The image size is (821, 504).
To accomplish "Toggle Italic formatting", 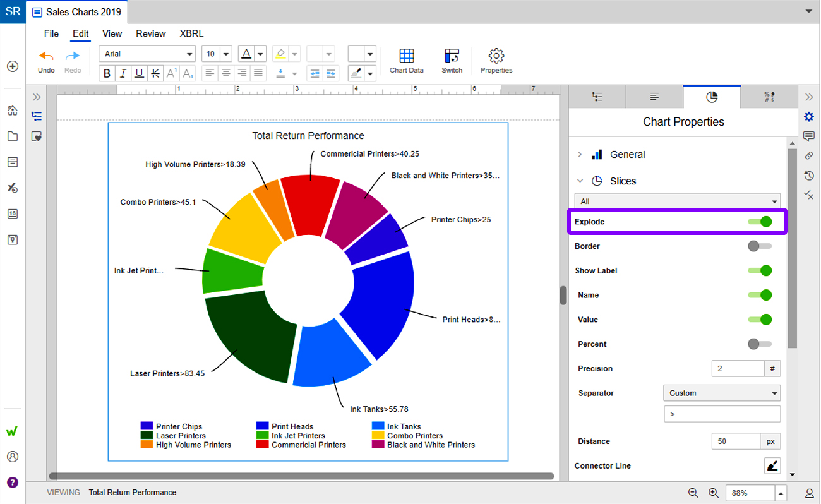I will coord(123,73).
